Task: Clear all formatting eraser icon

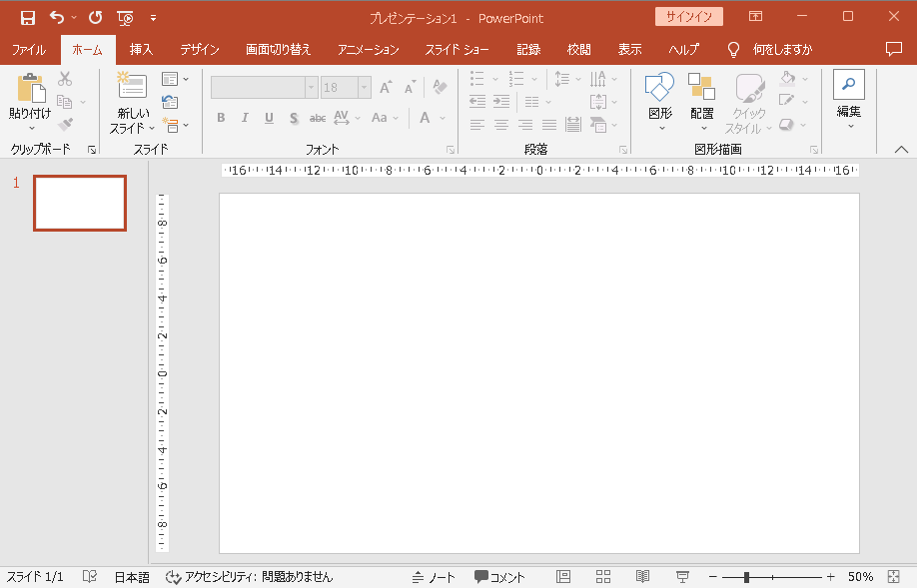Action: point(440,87)
